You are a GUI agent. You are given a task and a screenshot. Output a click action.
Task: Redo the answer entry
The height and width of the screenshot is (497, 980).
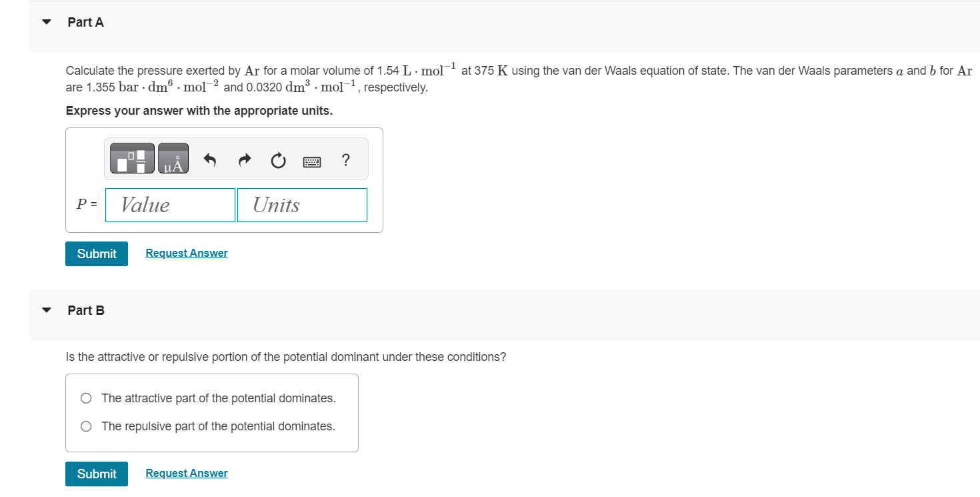tap(244, 159)
